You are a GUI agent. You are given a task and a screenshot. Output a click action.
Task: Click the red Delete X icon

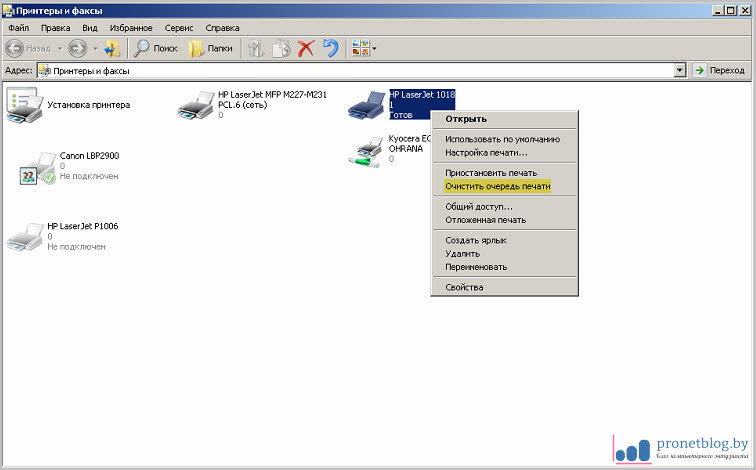(306, 48)
